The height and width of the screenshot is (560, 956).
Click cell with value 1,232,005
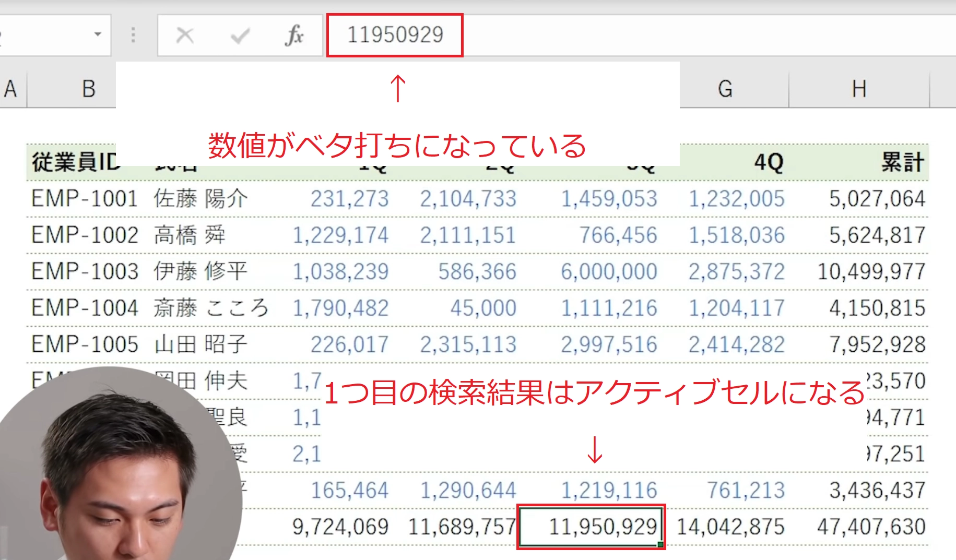[x=737, y=199]
